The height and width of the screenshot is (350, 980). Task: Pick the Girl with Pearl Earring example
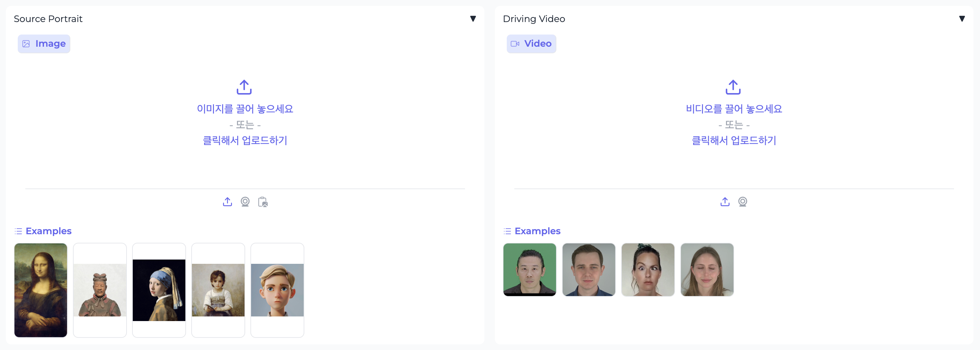coord(159,290)
